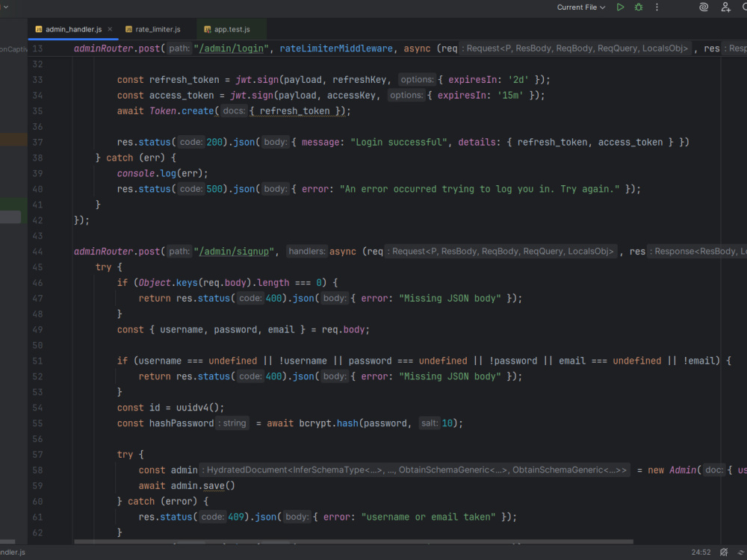Screen dimensions: 747x560
Task: Switch to the app.test.js tab
Action: pos(232,30)
